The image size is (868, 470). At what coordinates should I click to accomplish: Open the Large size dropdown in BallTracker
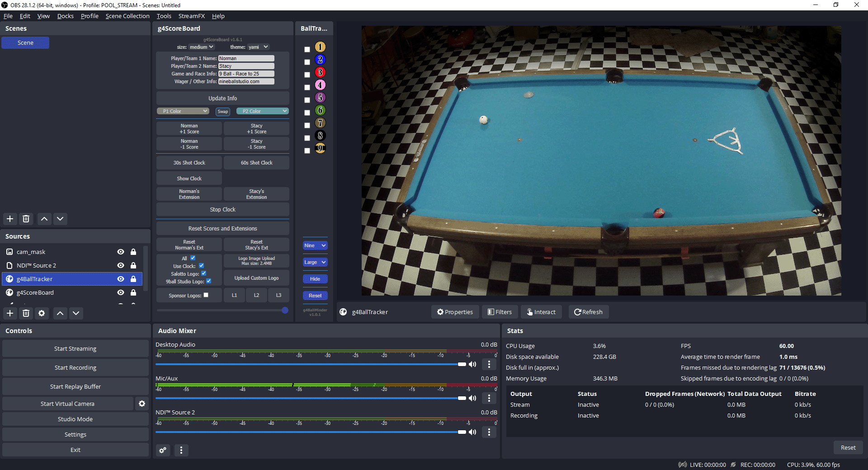[x=315, y=262]
